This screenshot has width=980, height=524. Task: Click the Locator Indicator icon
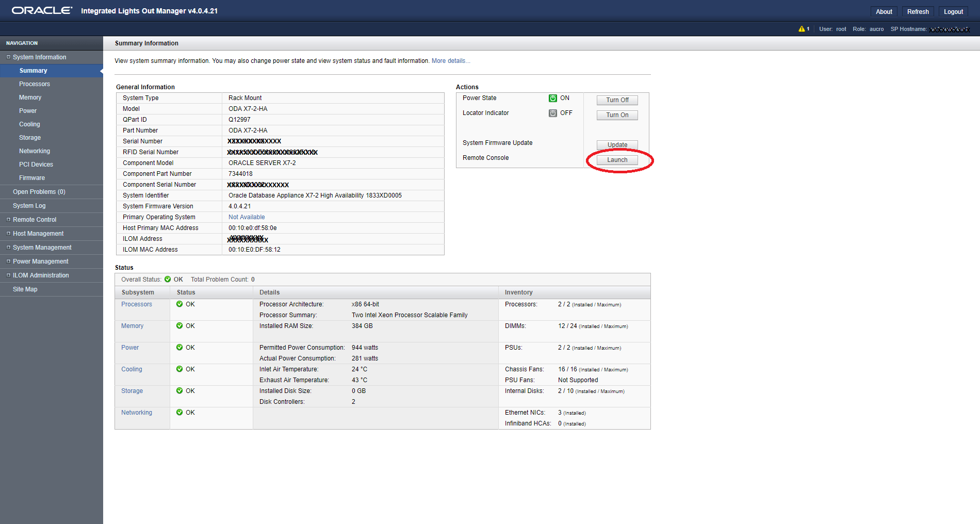click(552, 113)
